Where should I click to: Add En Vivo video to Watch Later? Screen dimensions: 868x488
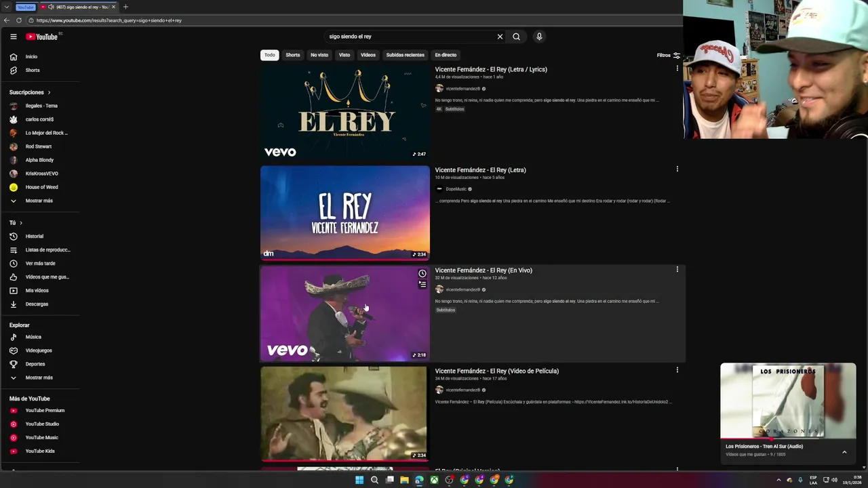[x=422, y=274]
